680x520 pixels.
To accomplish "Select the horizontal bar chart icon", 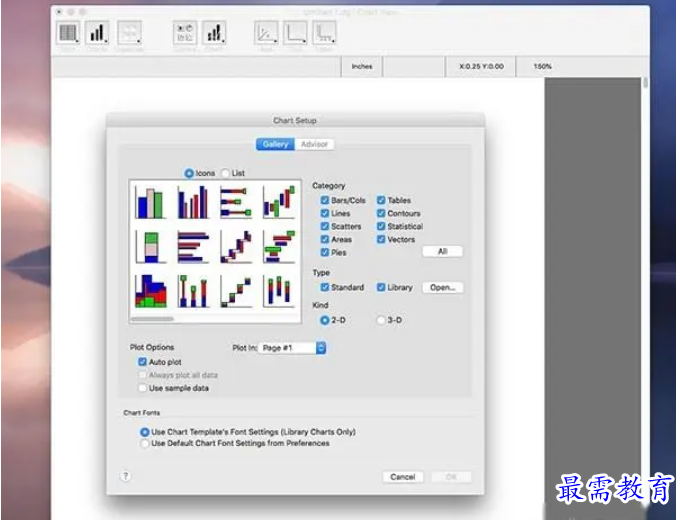I will pos(192,246).
